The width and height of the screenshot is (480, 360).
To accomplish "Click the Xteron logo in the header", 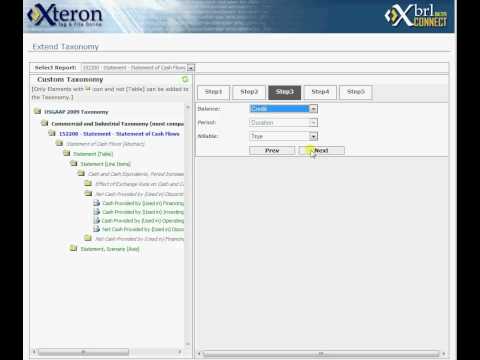I will 65,15.
